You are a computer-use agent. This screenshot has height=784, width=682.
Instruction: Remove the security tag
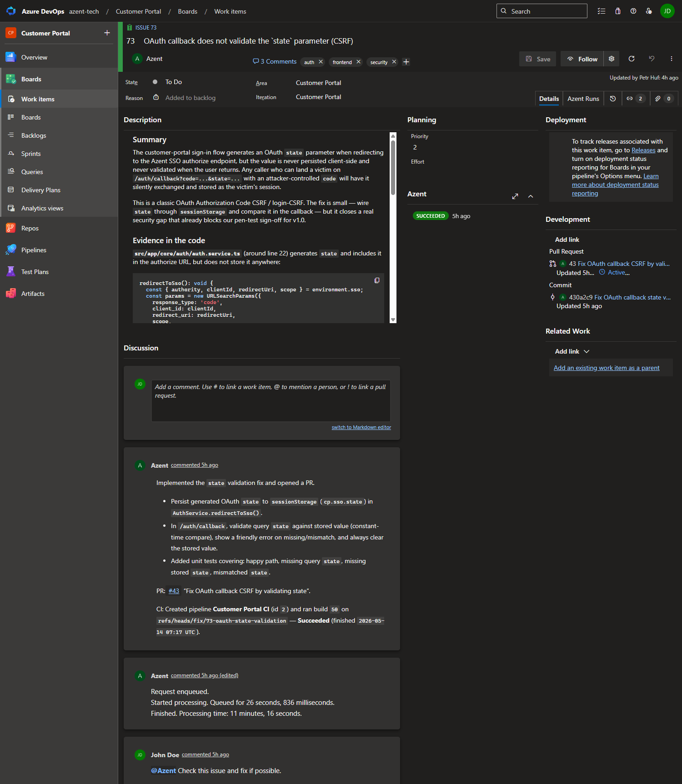click(x=394, y=62)
